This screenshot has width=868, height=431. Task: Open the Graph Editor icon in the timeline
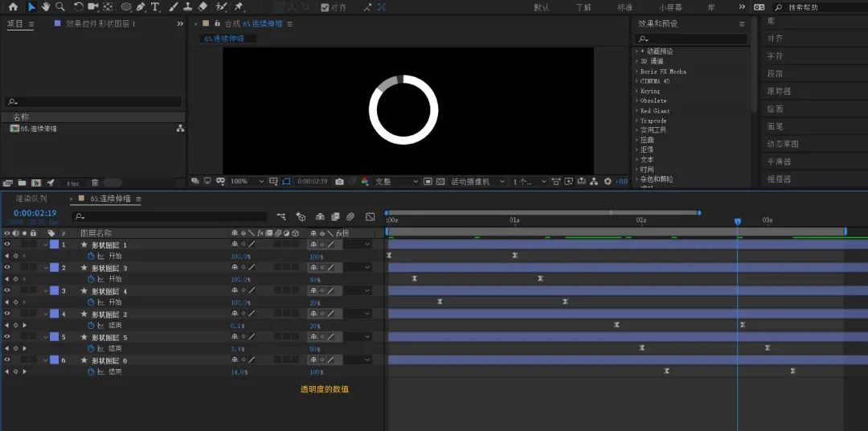371,216
